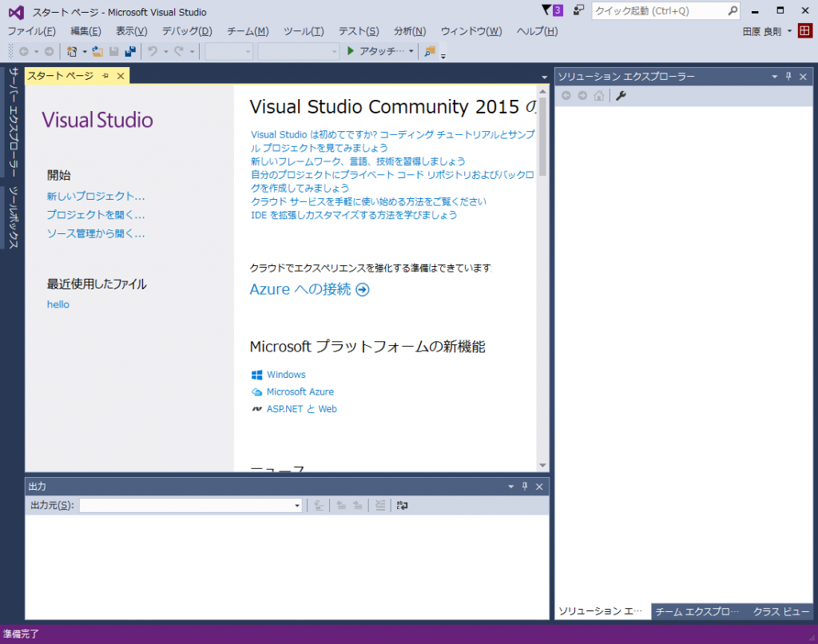Click the Azure への接続 link

[x=300, y=289]
